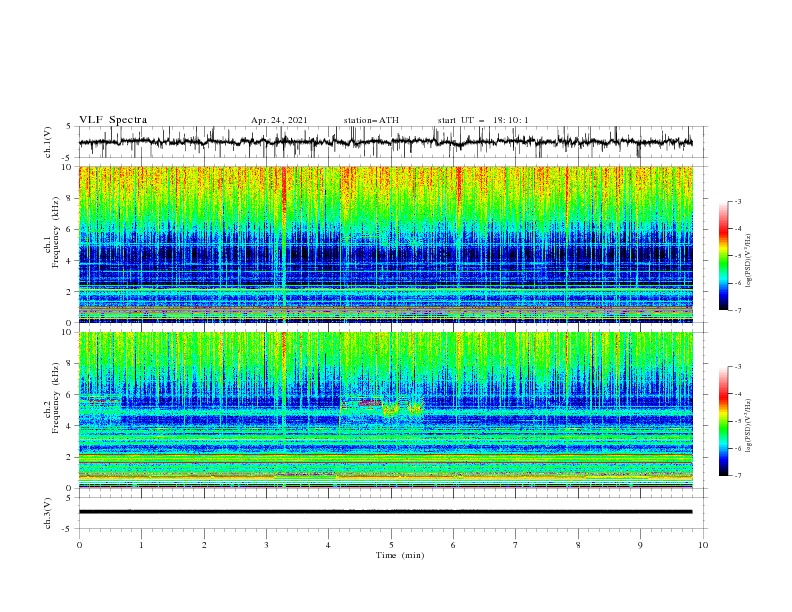Click ch.2 frequency axis tick "10"
This screenshot has height=612, width=792.
click(x=67, y=332)
